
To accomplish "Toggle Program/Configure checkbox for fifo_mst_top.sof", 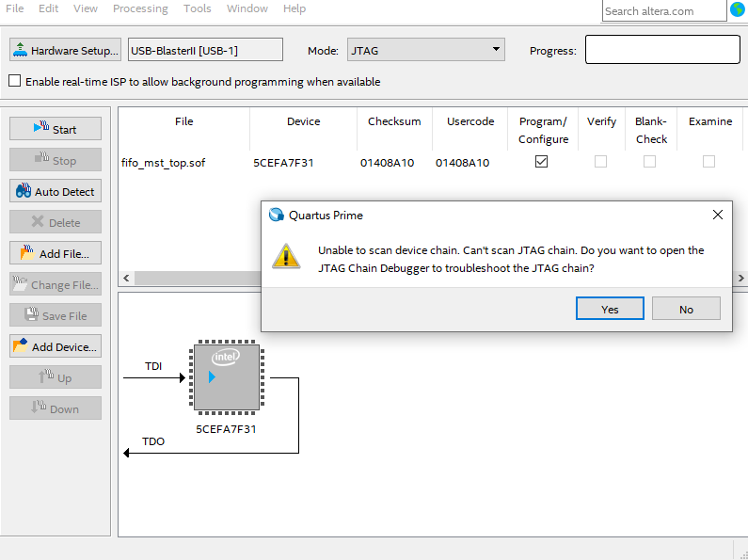I will [x=541, y=162].
